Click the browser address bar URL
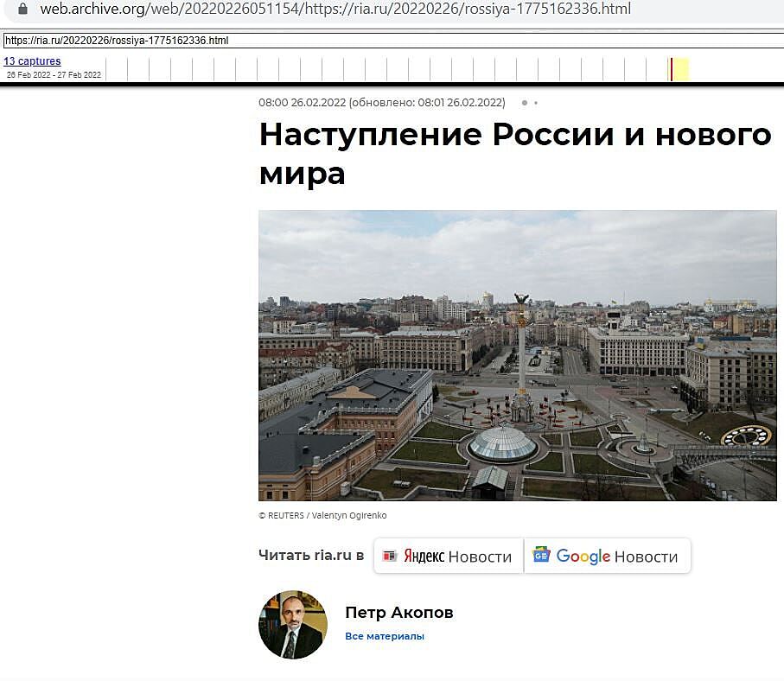This screenshot has width=784, height=681. 335,10
